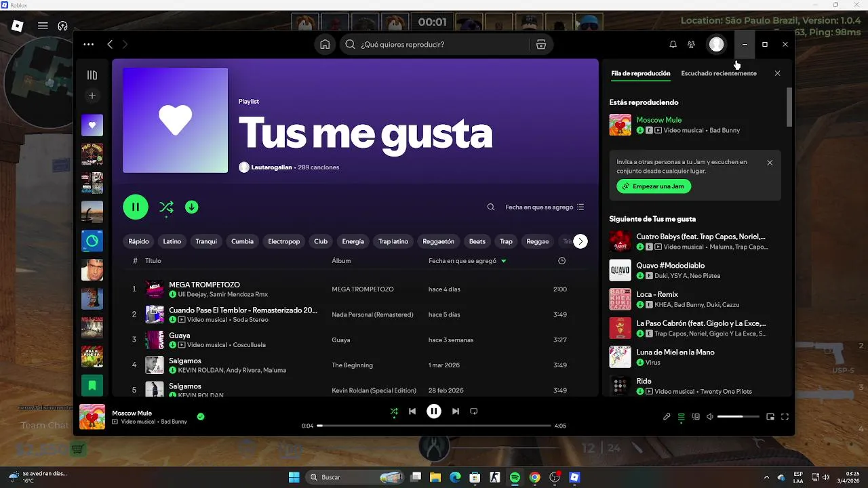Open the user profile avatar
This screenshot has height=488, width=868.
(x=716, y=44)
